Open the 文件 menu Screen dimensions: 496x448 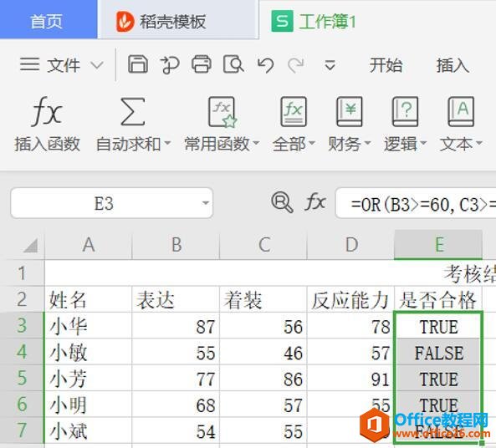point(64,65)
